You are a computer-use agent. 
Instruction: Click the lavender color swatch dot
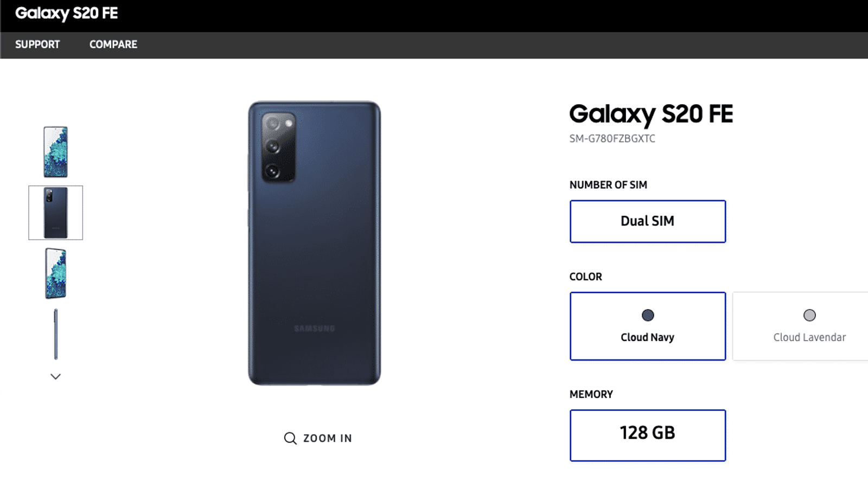(x=809, y=315)
